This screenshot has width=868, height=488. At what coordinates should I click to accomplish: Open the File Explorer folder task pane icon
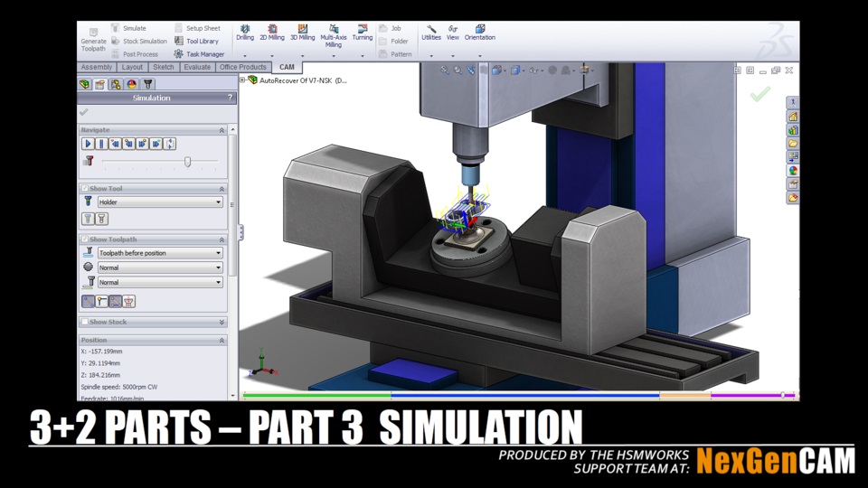pos(793,144)
